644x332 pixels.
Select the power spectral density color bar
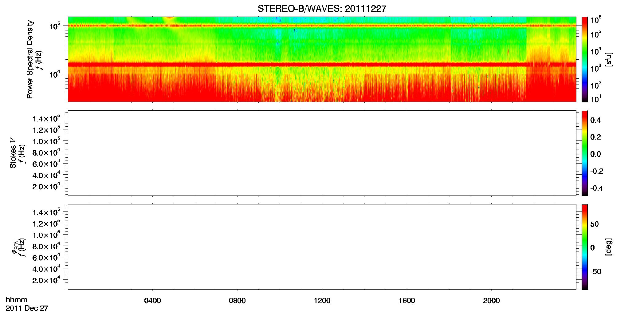585,59
